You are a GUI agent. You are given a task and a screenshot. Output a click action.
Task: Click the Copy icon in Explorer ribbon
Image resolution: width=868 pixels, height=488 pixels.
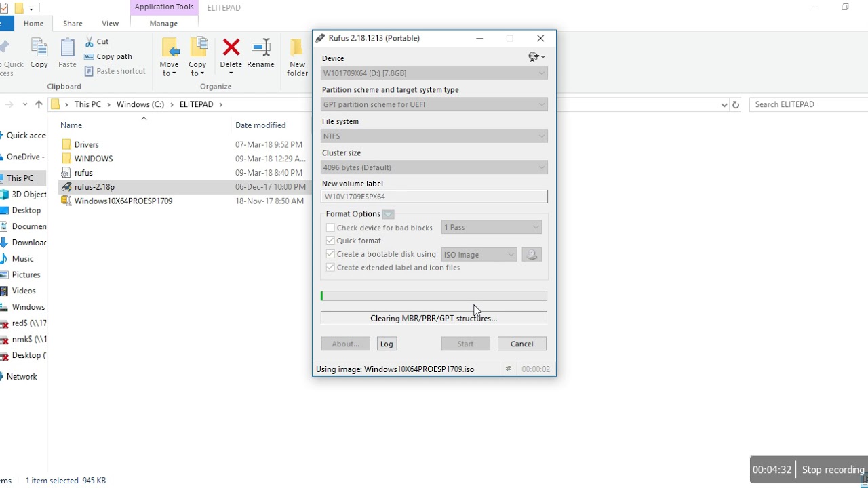pos(39,47)
